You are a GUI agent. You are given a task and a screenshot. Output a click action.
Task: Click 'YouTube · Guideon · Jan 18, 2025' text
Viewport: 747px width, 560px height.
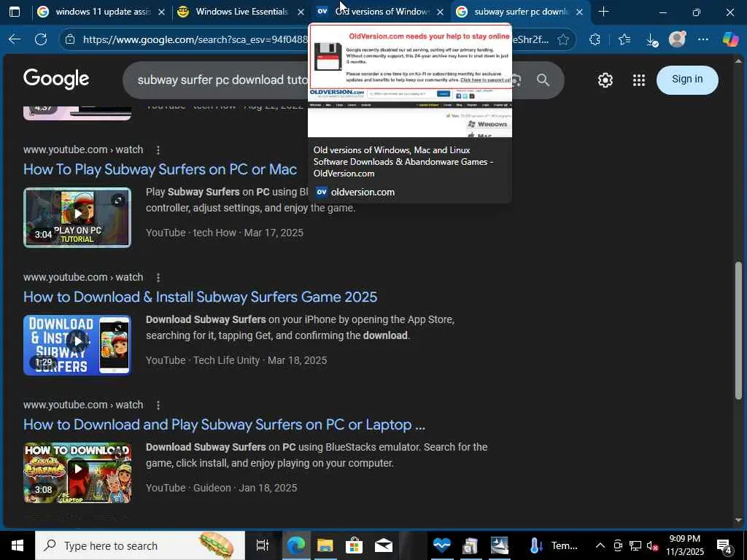[221, 488]
